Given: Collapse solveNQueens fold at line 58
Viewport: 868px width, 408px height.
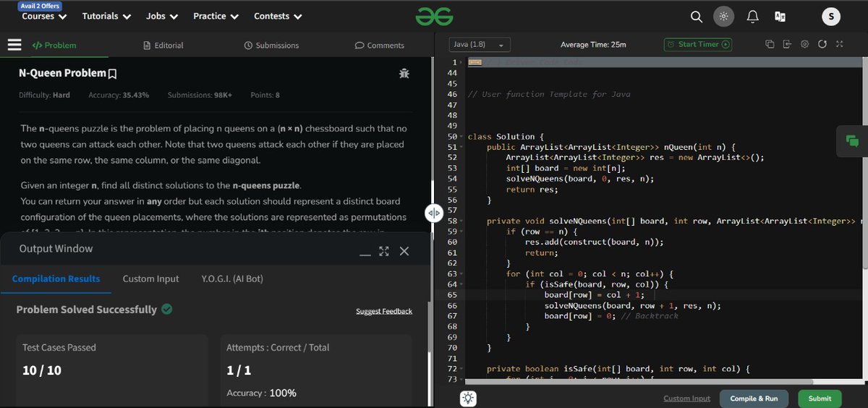Looking at the screenshot, I should coord(461,221).
